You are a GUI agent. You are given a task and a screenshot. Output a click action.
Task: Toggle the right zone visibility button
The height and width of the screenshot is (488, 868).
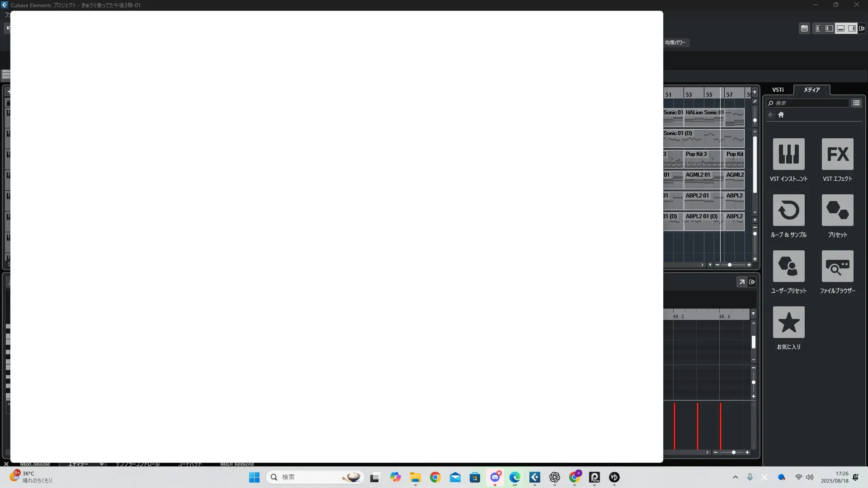[852, 28]
